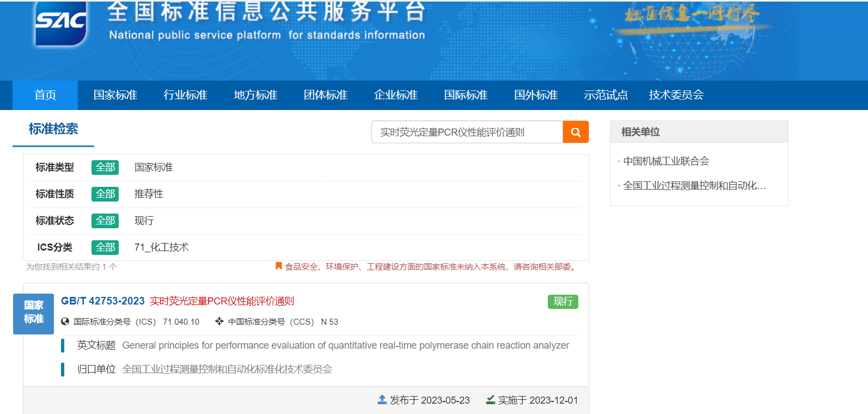
Task: Select 全部 for 标准状态 filter
Action: coord(105,221)
